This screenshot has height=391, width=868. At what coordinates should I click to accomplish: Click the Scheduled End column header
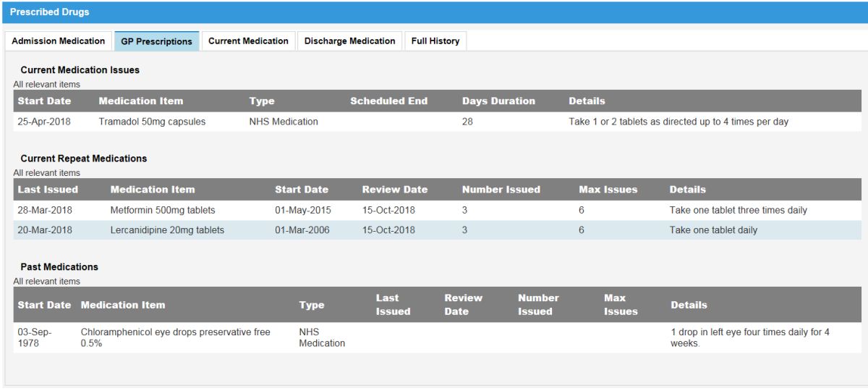(x=389, y=101)
